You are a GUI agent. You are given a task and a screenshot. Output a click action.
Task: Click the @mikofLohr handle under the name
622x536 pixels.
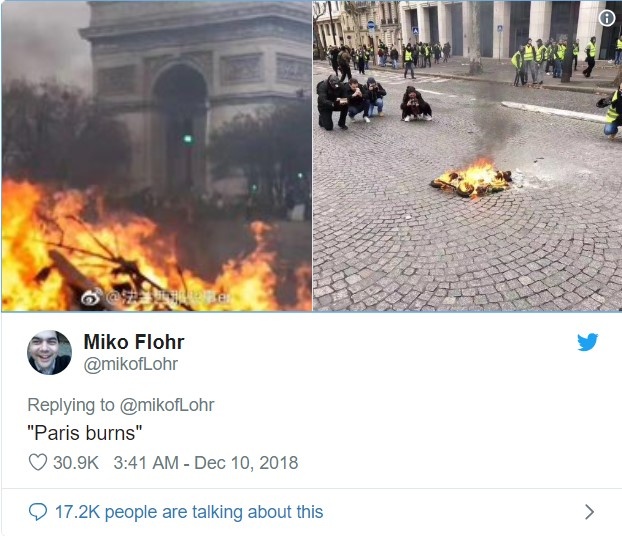pyautogui.click(x=131, y=364)
